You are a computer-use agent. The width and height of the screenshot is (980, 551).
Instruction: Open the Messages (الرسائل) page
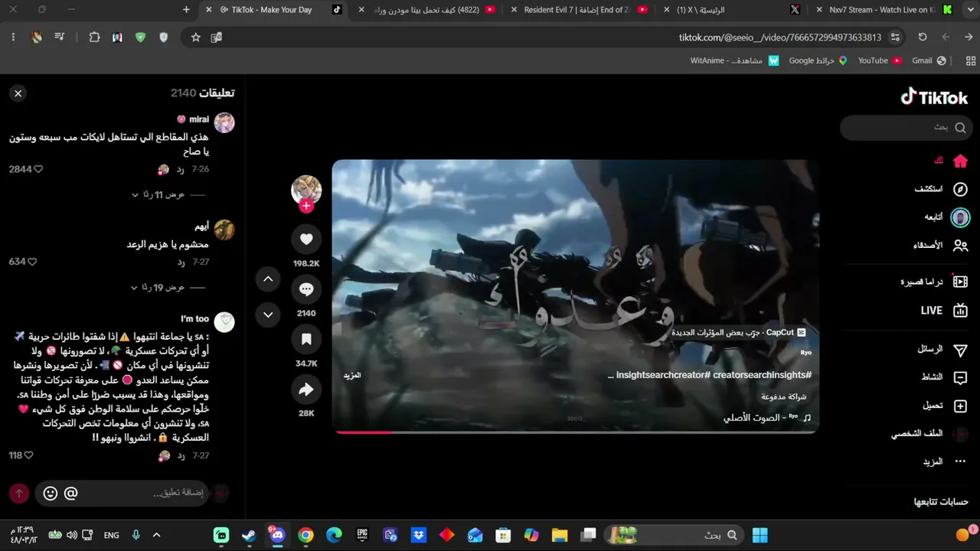(942, 349)
